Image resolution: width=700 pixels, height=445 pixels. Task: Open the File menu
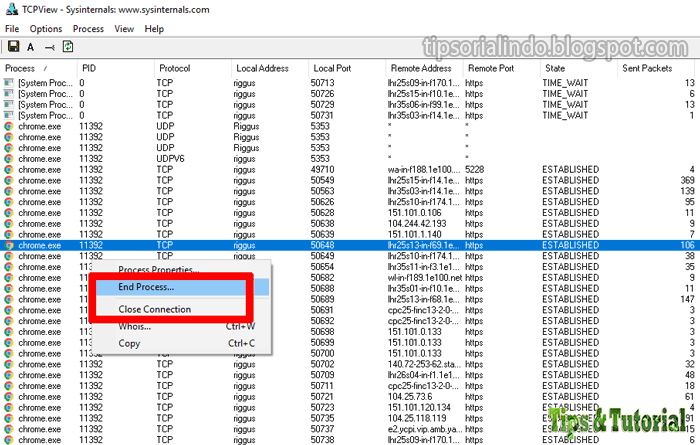point(12,29)
